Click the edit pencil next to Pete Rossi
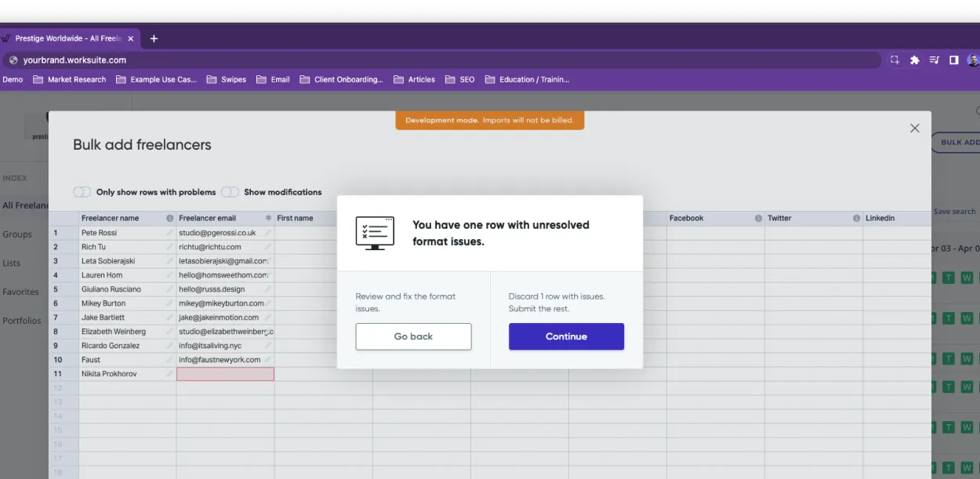The image size is (980, 479). coord(171,232)
